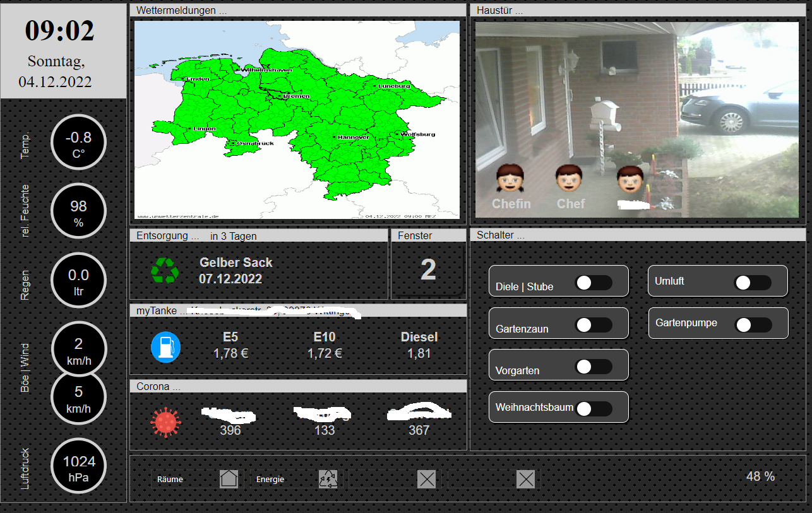The width and height of the screenshot is (812, 513).
Task: Click the Fenster count 2
Action: click(428, 270)
